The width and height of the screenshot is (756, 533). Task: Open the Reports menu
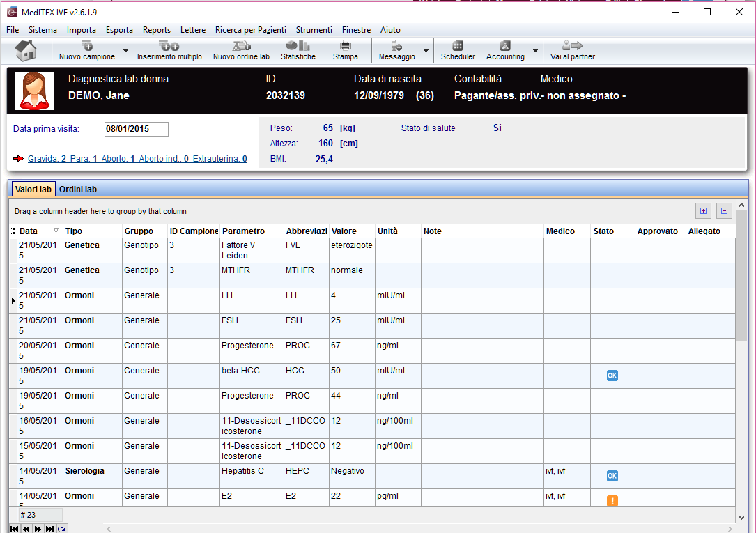[x=157, y=30]
